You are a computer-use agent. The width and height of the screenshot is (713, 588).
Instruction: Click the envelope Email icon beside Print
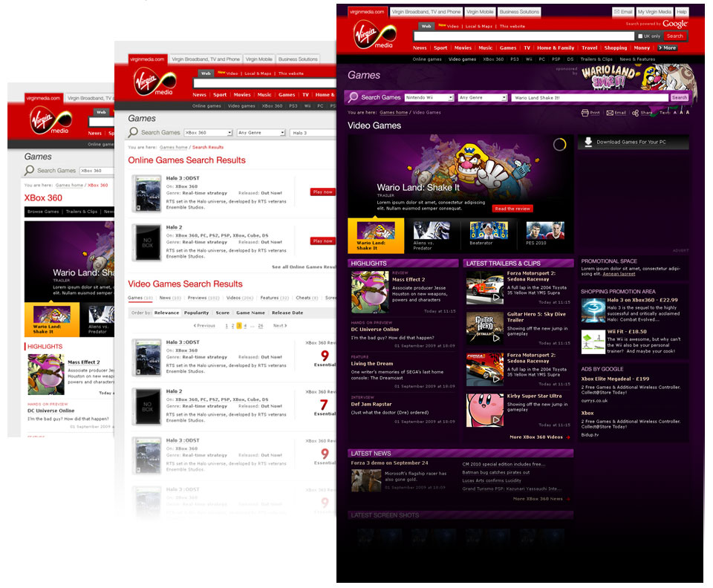[610, 113]
